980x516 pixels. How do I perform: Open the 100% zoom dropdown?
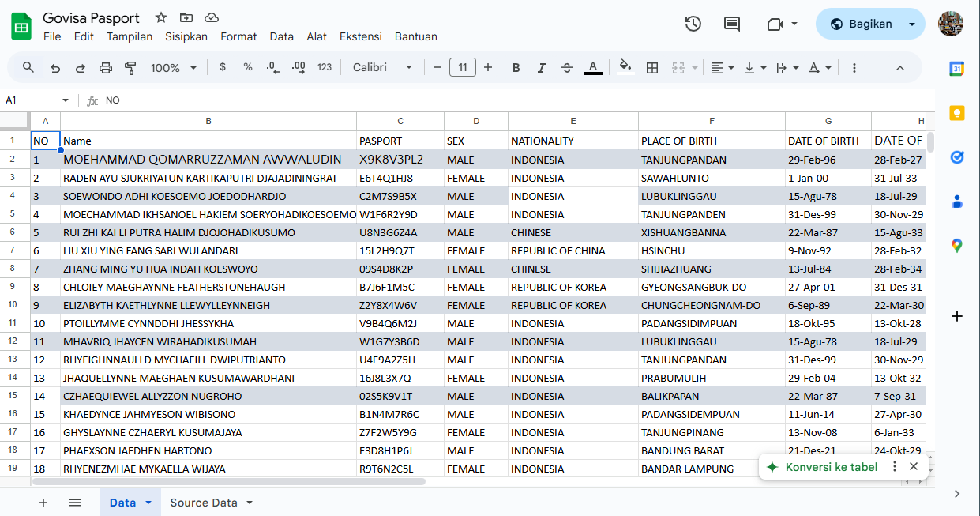[x=174, y=68]
